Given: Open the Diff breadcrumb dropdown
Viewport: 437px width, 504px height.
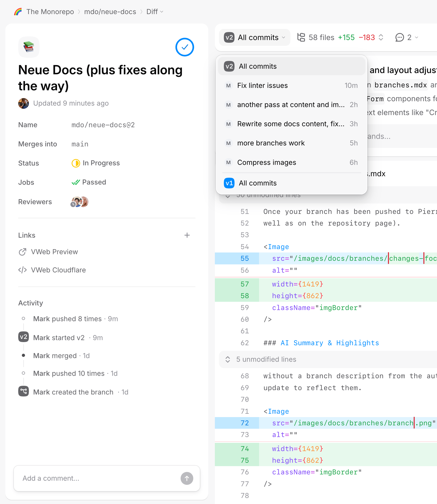Looking at the screenshot, I should (x=155, y=12).
